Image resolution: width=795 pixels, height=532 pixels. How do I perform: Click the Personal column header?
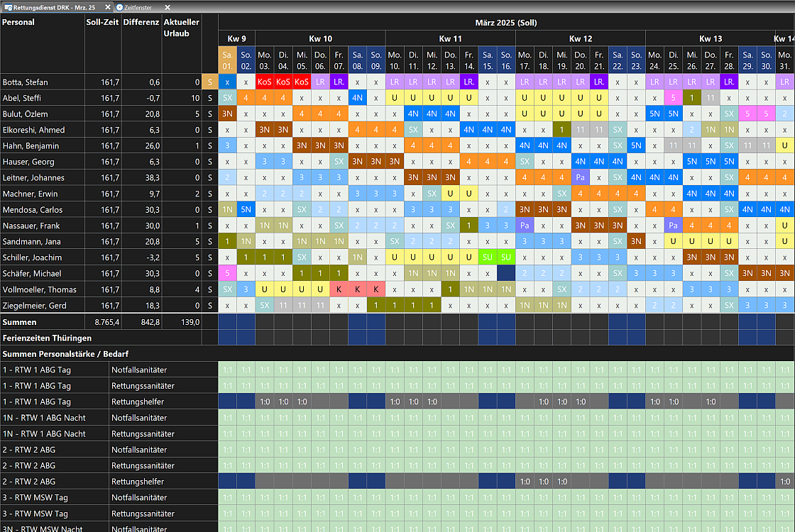[x=18, y=22]
